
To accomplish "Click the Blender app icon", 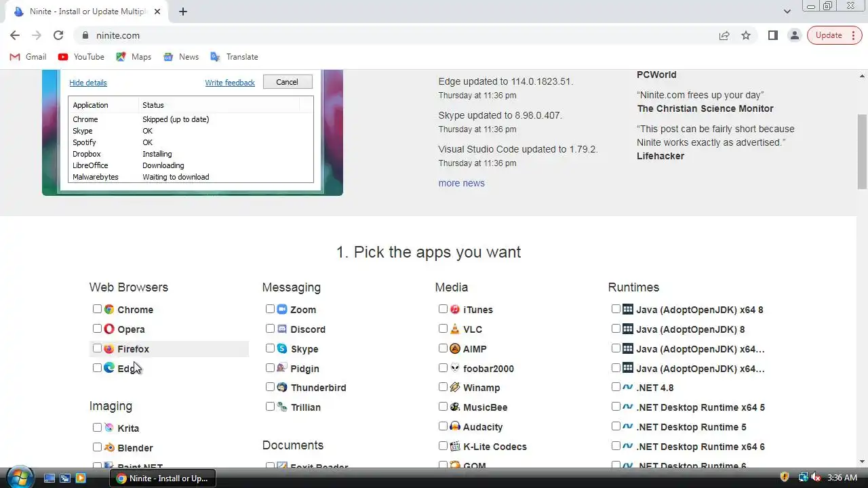I will tap(109, 447).
